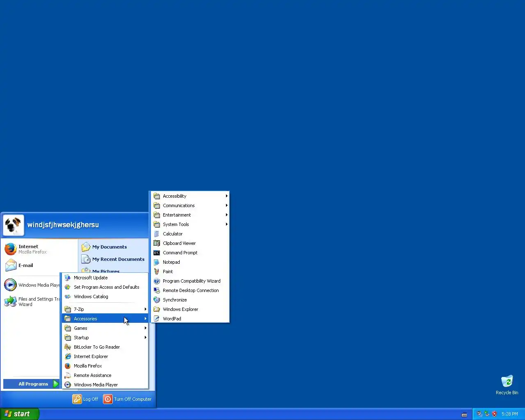Click the Program Compatibility Wizard icon
525x420 pixels.
[x=157, y=281]
